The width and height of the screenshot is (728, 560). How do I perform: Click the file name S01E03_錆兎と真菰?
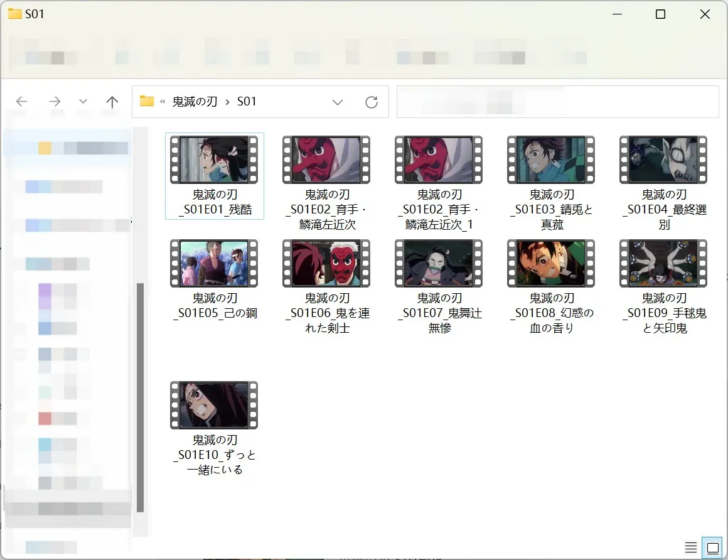pos(552,210)
